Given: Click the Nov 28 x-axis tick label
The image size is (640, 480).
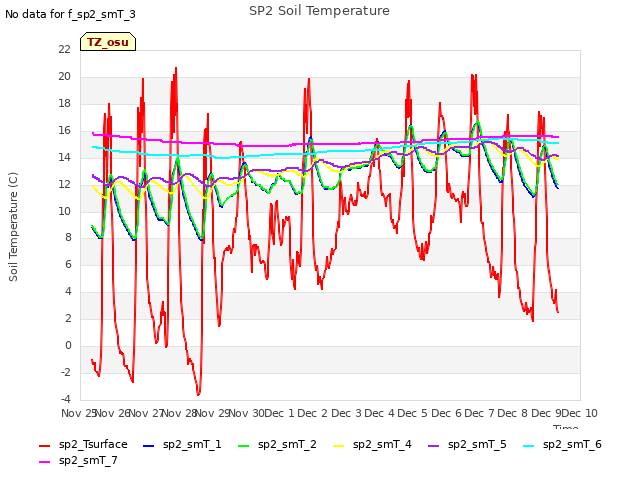Looking at the screenshot, I should click(x=180, y=413).
